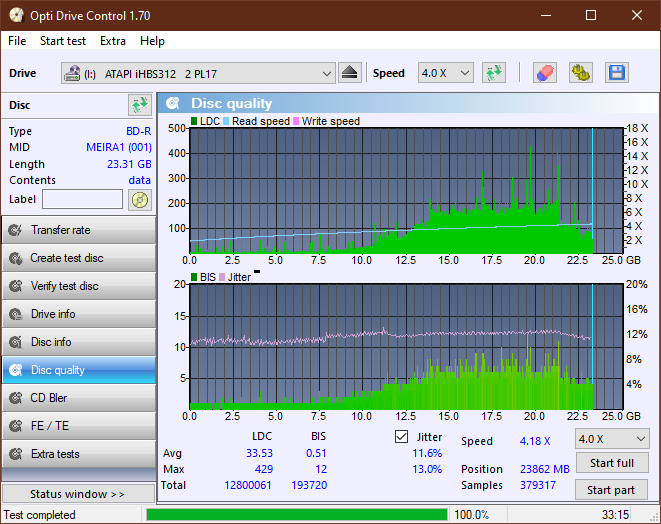
Task: Click the save floppy disk icon
Action: (617, 73)
